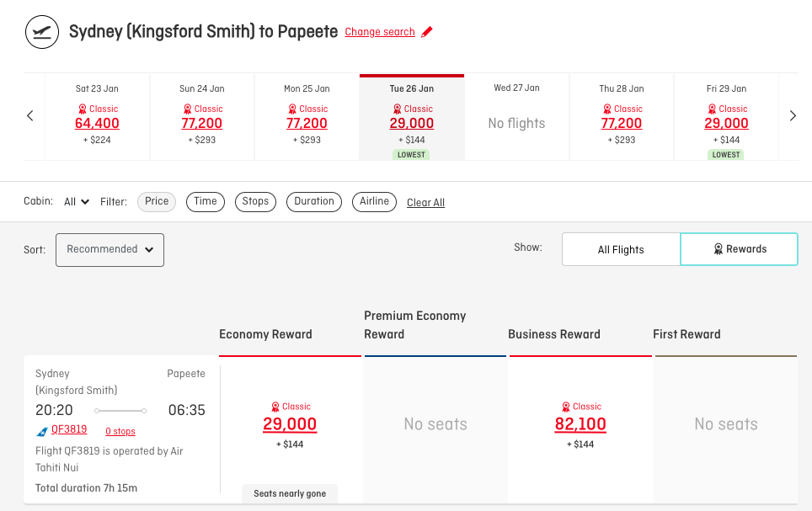
Task: Click the Economy Reward column heading
Action: [265, 334]
